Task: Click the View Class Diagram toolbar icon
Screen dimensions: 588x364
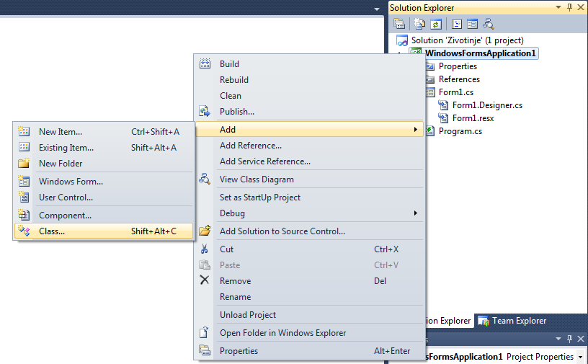Action: (x=489, y=24)
